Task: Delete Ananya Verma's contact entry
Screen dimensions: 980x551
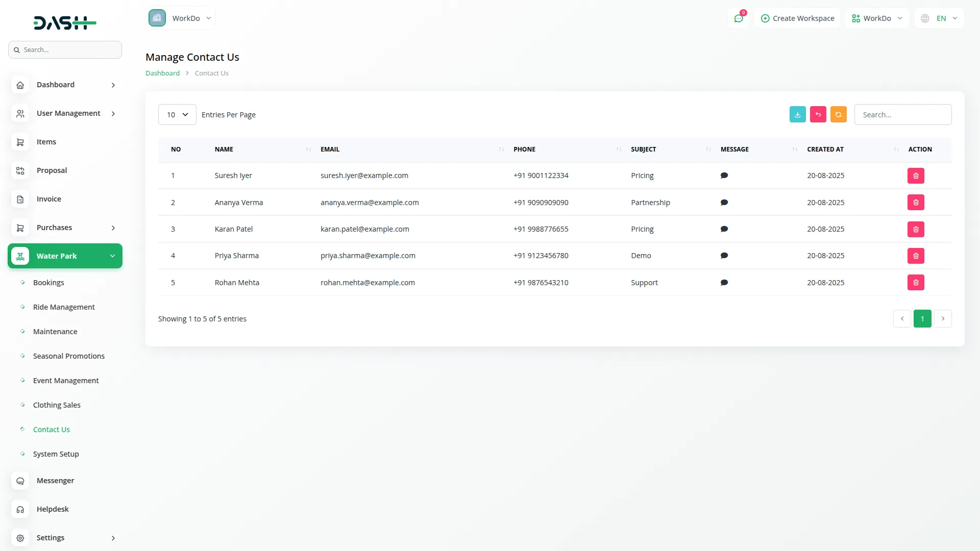Action: click(916, 203)
